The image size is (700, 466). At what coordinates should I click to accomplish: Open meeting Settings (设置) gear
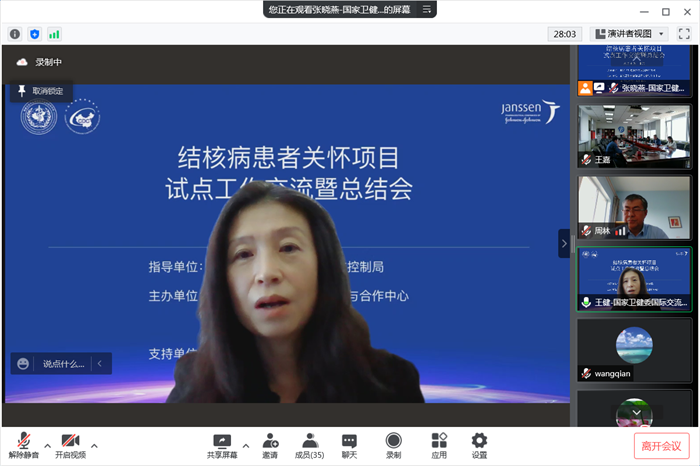pyautogui.click(x=479, y=441)
